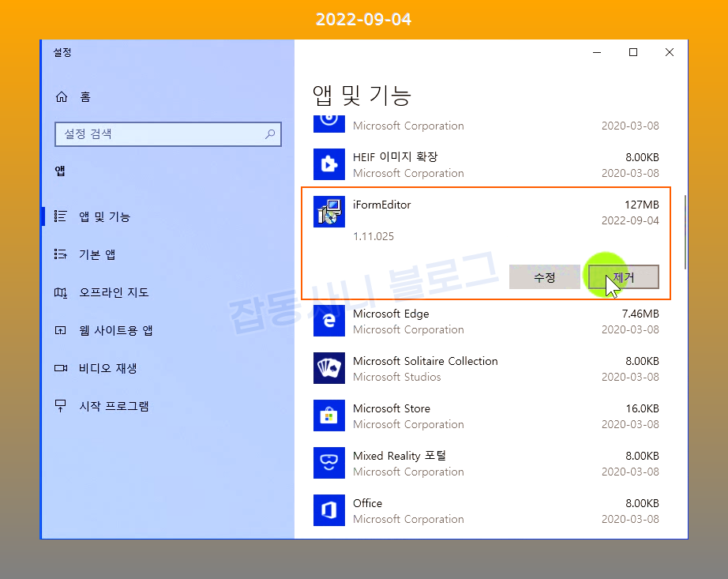Click Microsoft Studios publisher text
This screenshot has width=728, height=579.
[x=397, y=377]
